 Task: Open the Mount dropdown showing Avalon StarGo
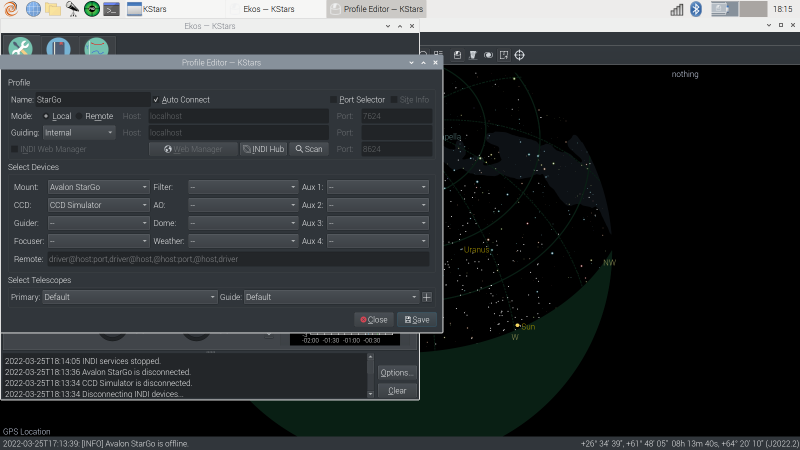pyautogui.click(x=98, y=187)
